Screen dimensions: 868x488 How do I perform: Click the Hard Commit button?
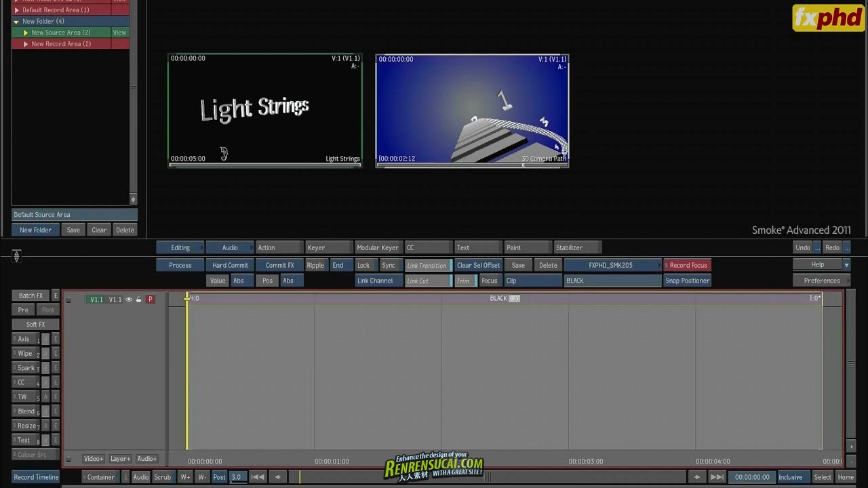(x=230, y=265)
